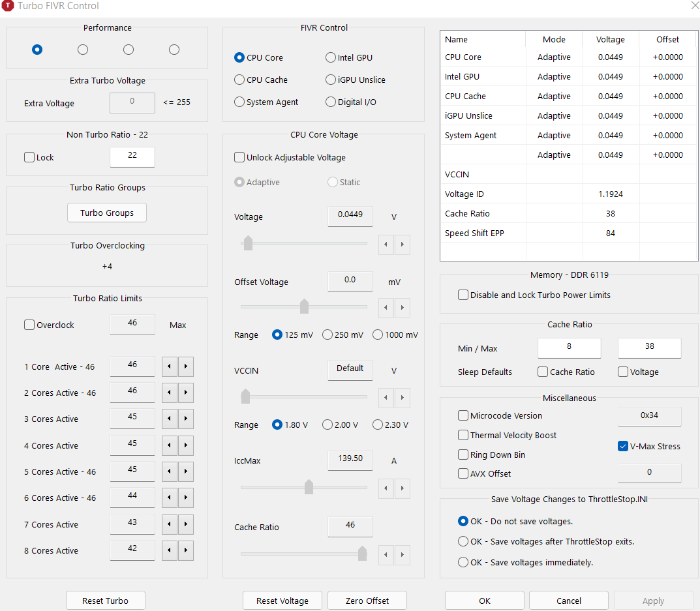Increase 2 Cores Active ratio with right arrow
The width and height of the screenshot is (700, 611).
186,393
